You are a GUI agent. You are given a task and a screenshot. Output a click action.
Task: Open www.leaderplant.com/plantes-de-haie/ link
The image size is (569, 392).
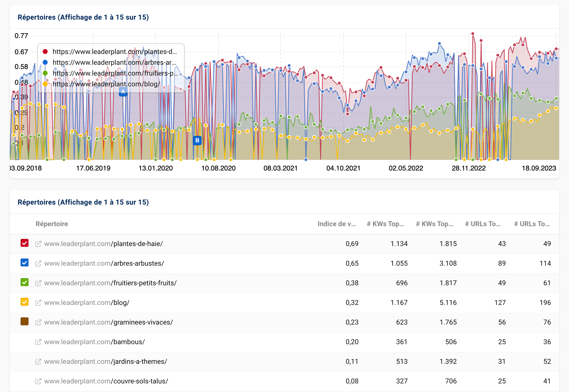point(104,244)
